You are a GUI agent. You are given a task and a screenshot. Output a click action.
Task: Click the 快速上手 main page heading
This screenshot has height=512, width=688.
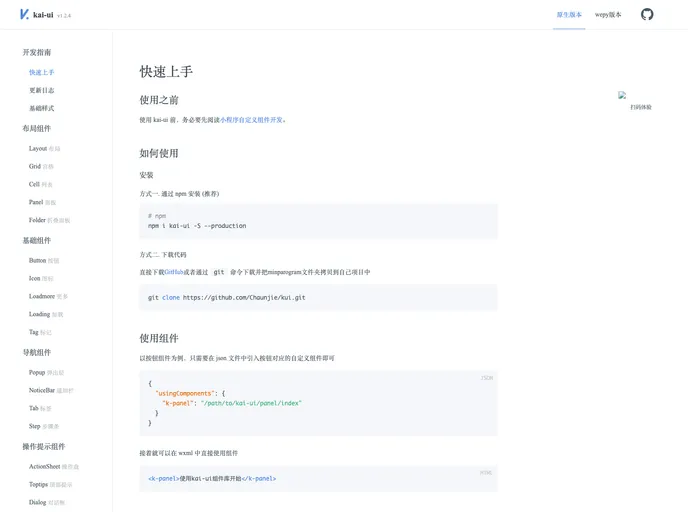pos(166,72)
